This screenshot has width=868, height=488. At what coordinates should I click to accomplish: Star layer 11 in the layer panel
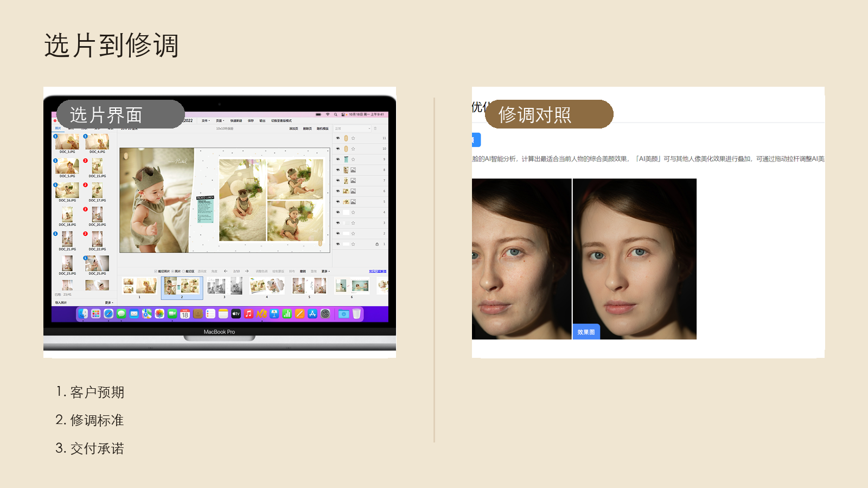[x=353, y=138]
